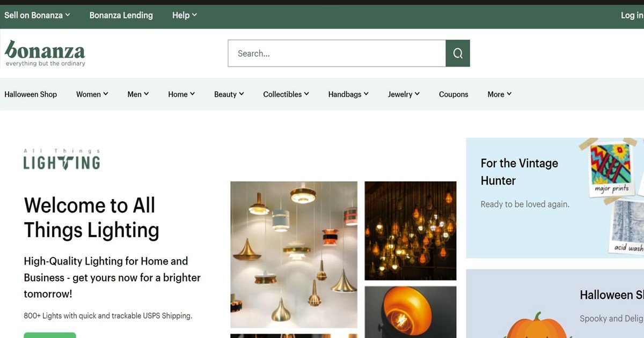Open the Women category dropdown
Image resolution: width=644 pixels, height=338 pixels.
92,94
